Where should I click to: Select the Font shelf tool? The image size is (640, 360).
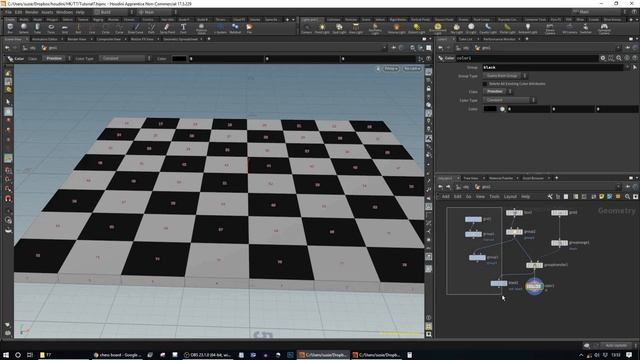click(x=183, y=29)
